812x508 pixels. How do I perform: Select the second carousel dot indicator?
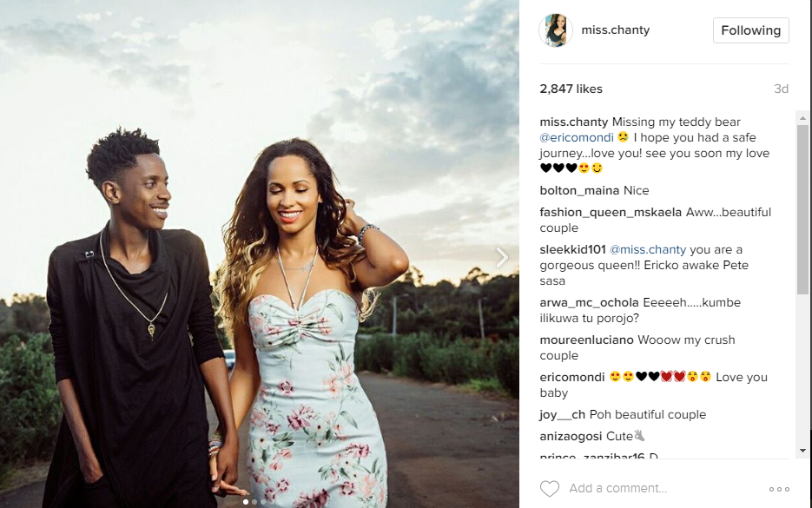pos(254,502)
